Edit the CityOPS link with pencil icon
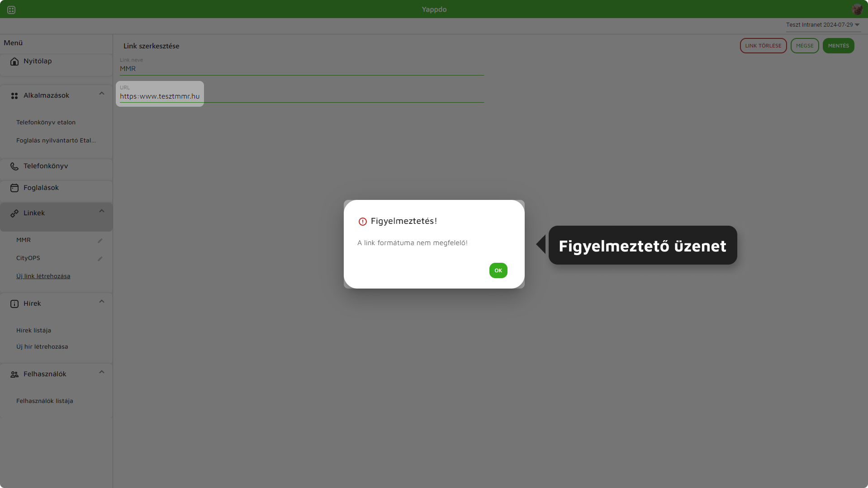This screenshot has height=488, width=868. click(x=100, y=259)
